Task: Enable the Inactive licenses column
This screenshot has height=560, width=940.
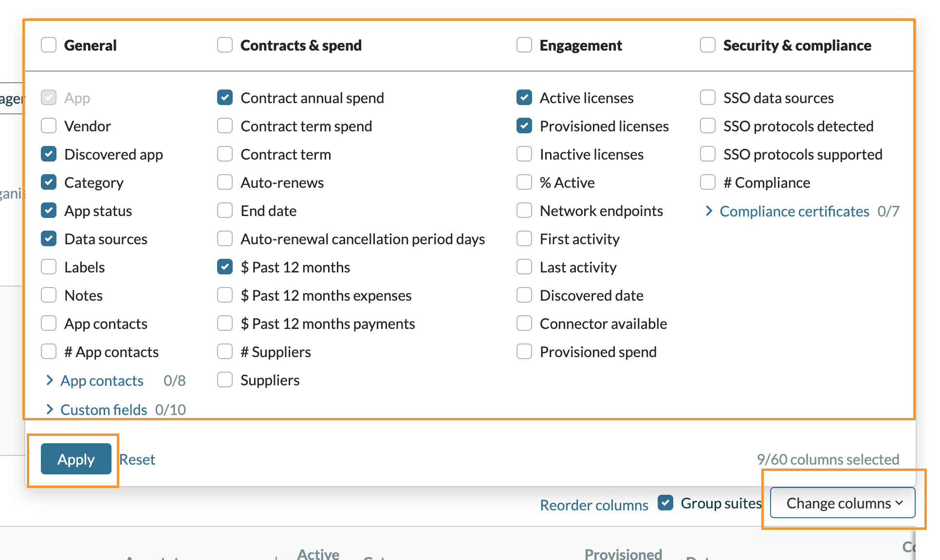Action: pos(524,154)
